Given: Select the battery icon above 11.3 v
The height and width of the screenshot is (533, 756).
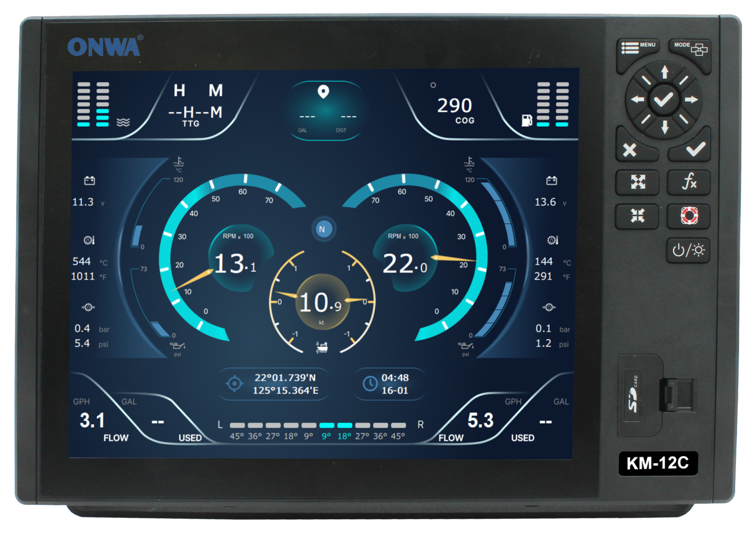Looking at the screenshot, I should point(90,181).
